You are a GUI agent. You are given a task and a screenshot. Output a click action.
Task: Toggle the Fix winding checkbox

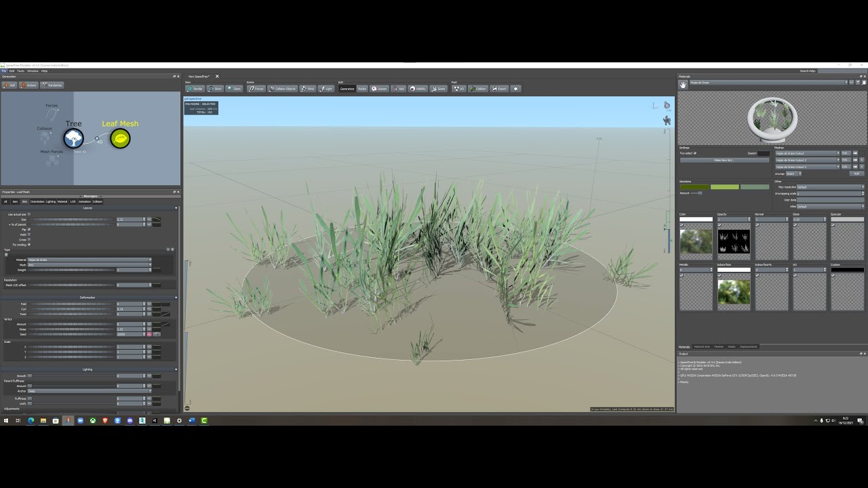[x=29, y=245]
